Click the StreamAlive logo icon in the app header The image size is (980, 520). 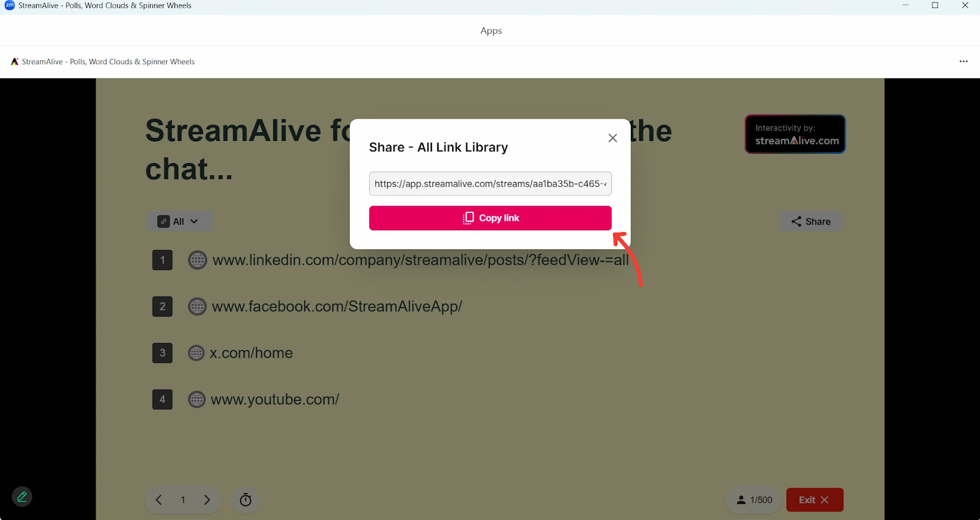tap(15, 62)
